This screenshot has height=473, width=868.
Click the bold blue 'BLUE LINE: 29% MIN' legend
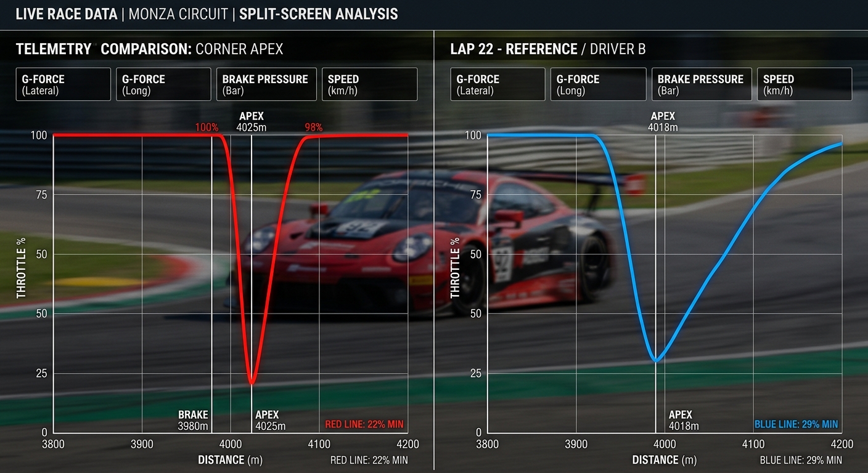pos(796,424)
